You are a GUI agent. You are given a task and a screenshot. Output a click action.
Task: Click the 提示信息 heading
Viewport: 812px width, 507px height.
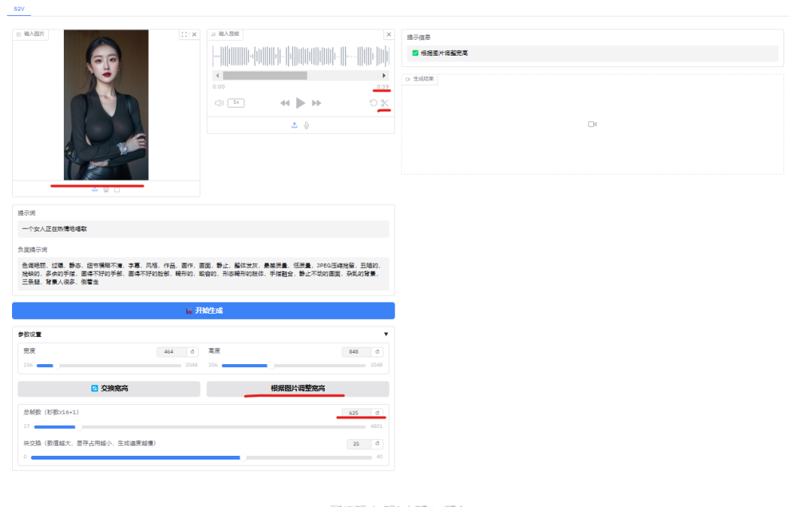tap(419, 38)
